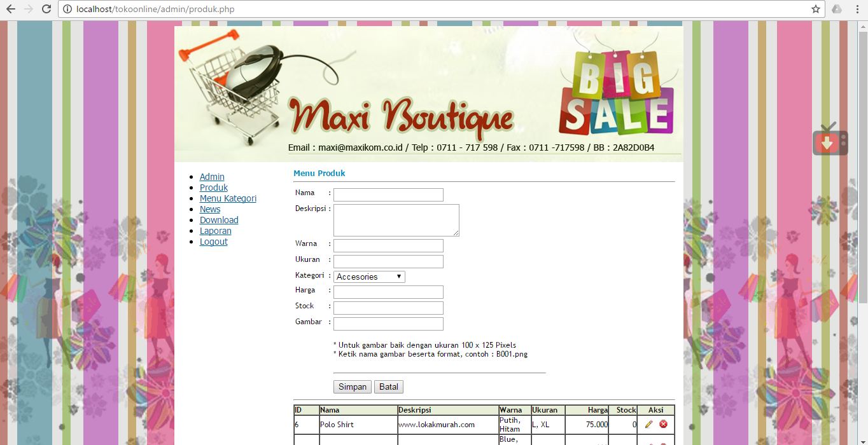Click inside the Harga input field

388,292
